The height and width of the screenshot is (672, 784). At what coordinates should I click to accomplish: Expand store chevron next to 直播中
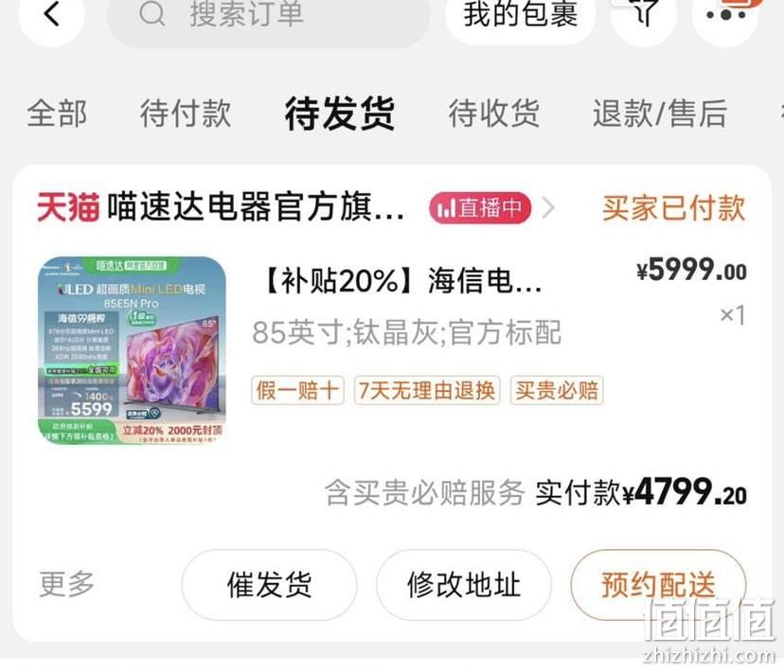pyautogui.click(x=548, y=208)
